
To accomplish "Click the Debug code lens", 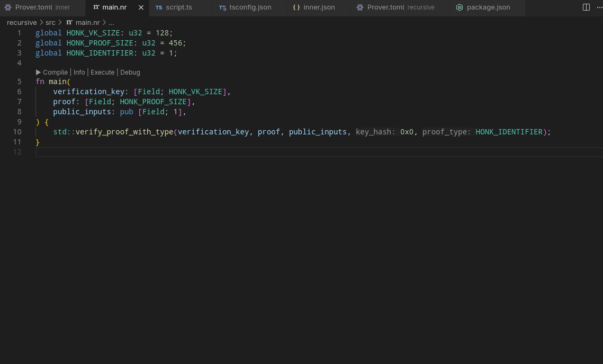I will (130, 72).
